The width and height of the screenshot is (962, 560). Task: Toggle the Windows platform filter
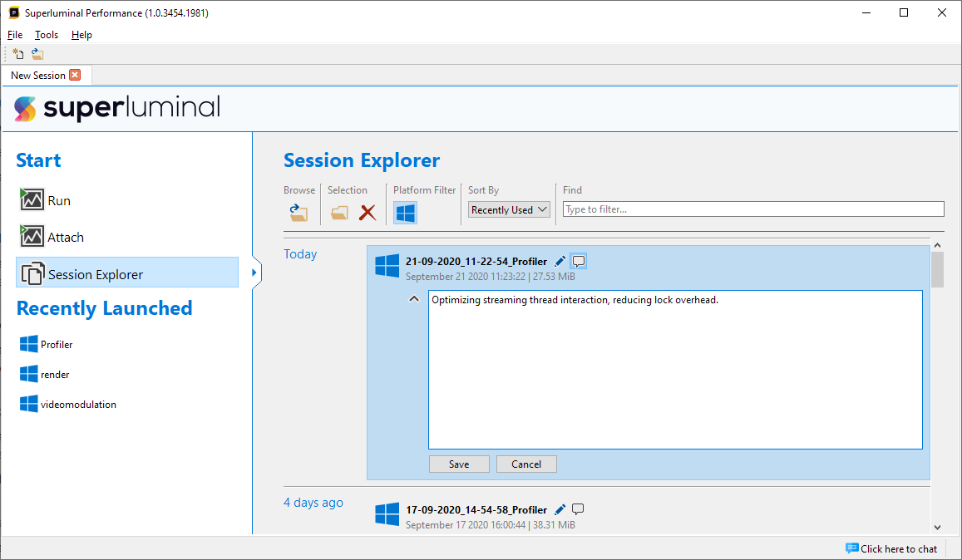[x=405, y=212]
